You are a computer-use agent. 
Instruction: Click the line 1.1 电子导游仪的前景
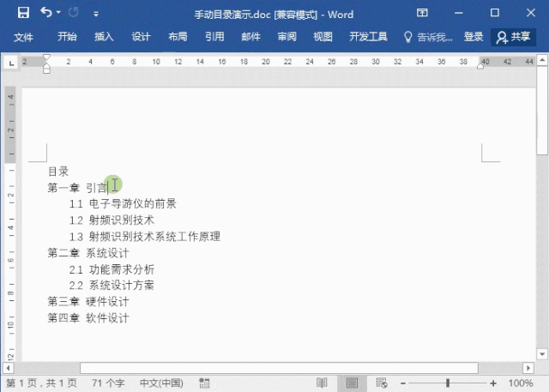(123, 203)
